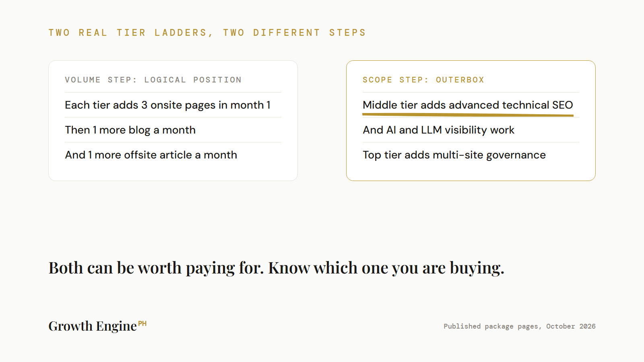Click the word 'STEPS' in slide title
Image resolution: width=644 pixels, height=362 pixels.
tap(347, 33)
